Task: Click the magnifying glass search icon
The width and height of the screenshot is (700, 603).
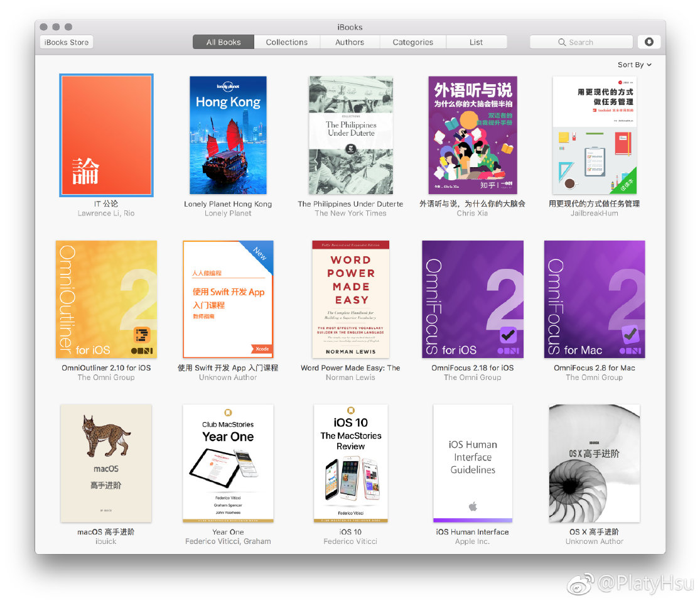Action: pos(562,42)
